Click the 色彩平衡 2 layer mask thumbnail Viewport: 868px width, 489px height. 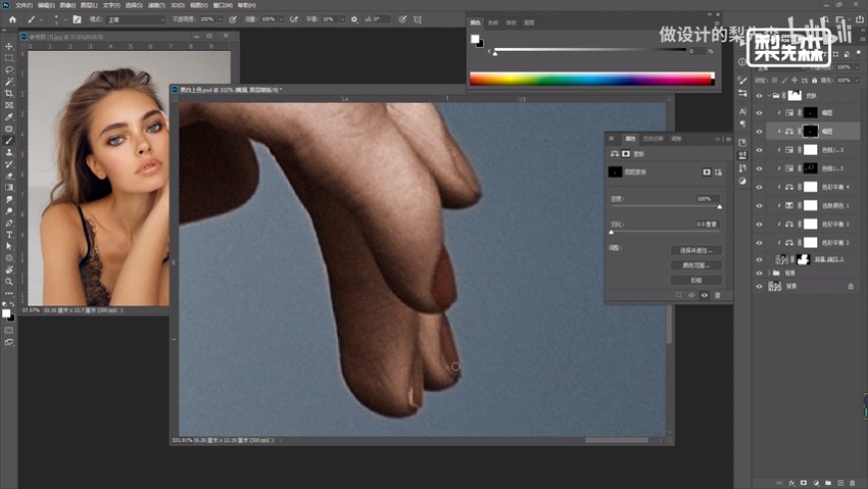point(810,243)
